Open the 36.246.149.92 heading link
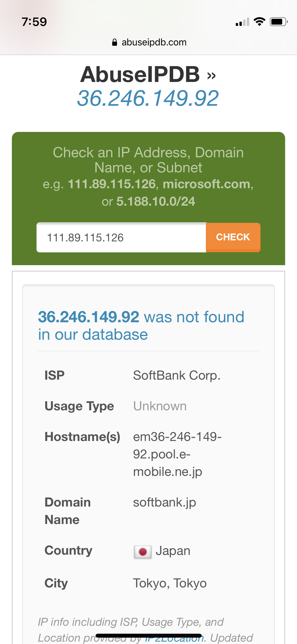The width and height of the screenshot is (297, 644). (148, 98)
